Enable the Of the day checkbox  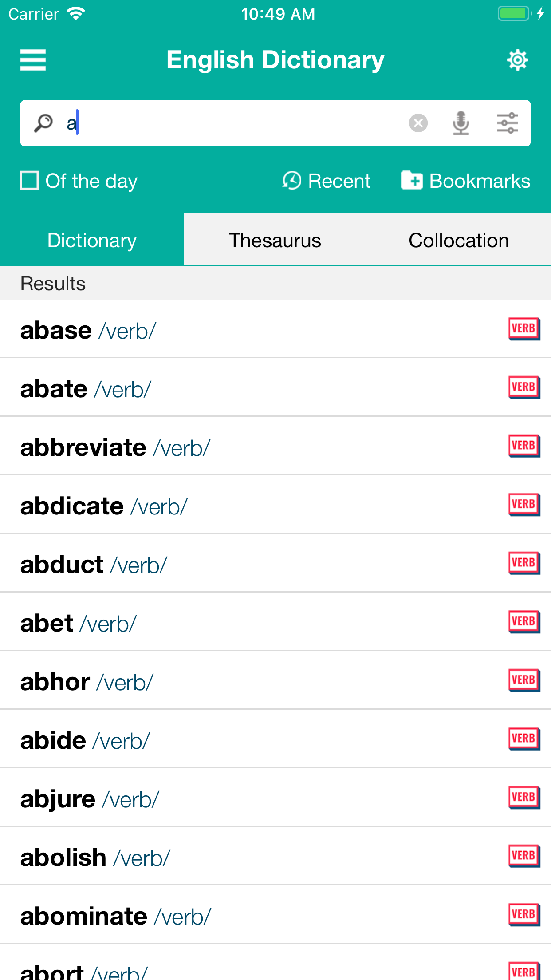click(x=30, y=181)
